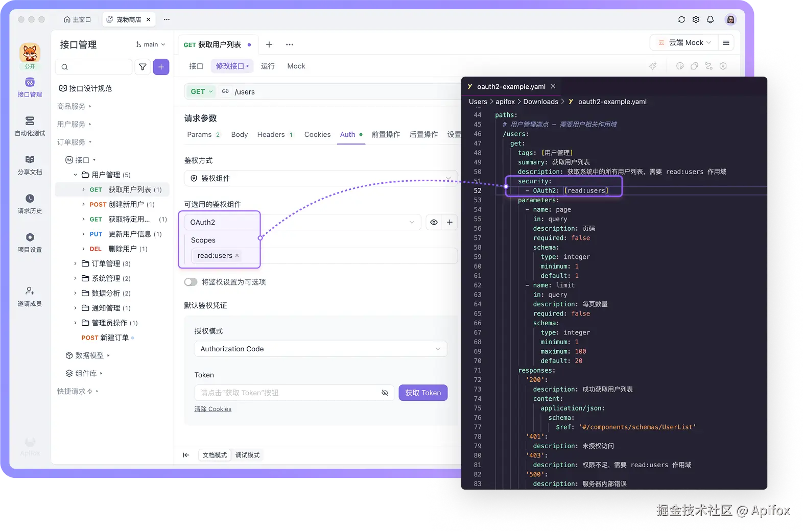The image size is (804, 532).
Task: Open the main branch dropdown
Action: pyautogui.click(x=151, y=44)
